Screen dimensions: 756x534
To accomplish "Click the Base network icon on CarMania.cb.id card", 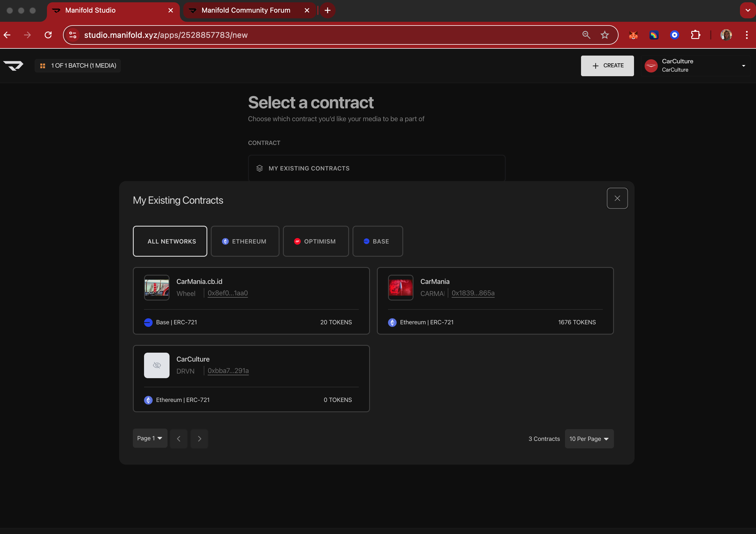I will 148,323.
